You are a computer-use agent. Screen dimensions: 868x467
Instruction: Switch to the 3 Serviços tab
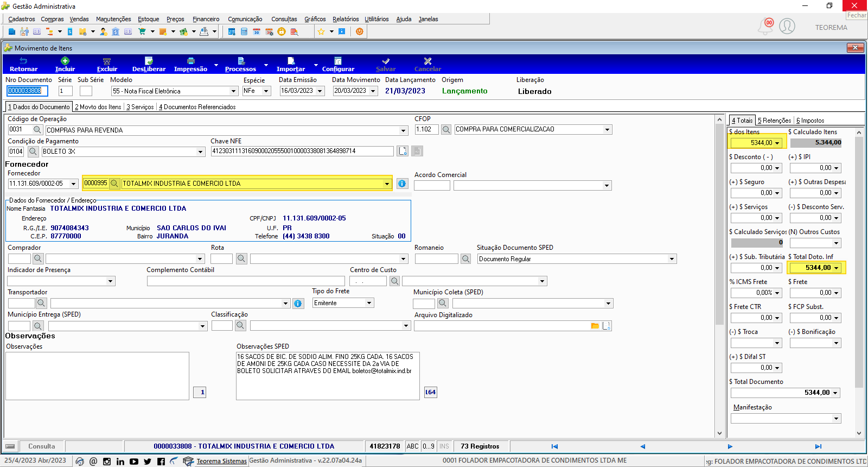tap(140, 107)
